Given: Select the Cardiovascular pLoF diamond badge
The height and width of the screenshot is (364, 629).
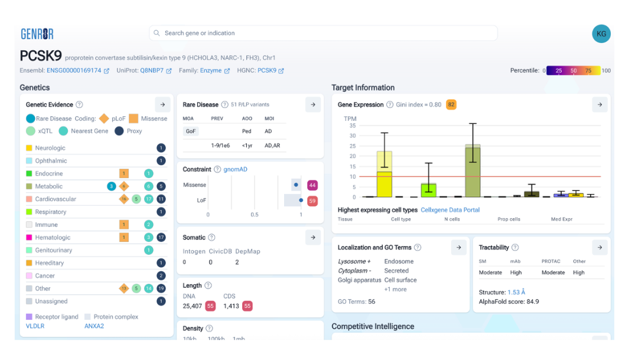Looking at the screenshot, I should point(124,199).
